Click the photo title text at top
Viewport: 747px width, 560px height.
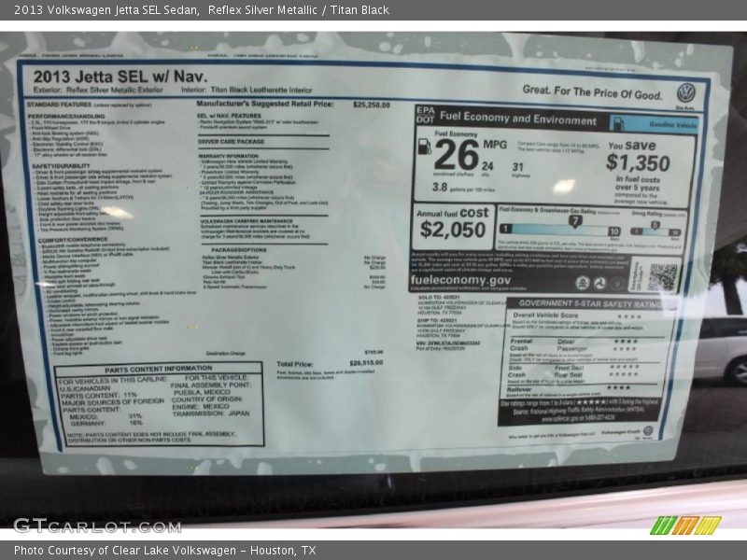coord(202,10)
